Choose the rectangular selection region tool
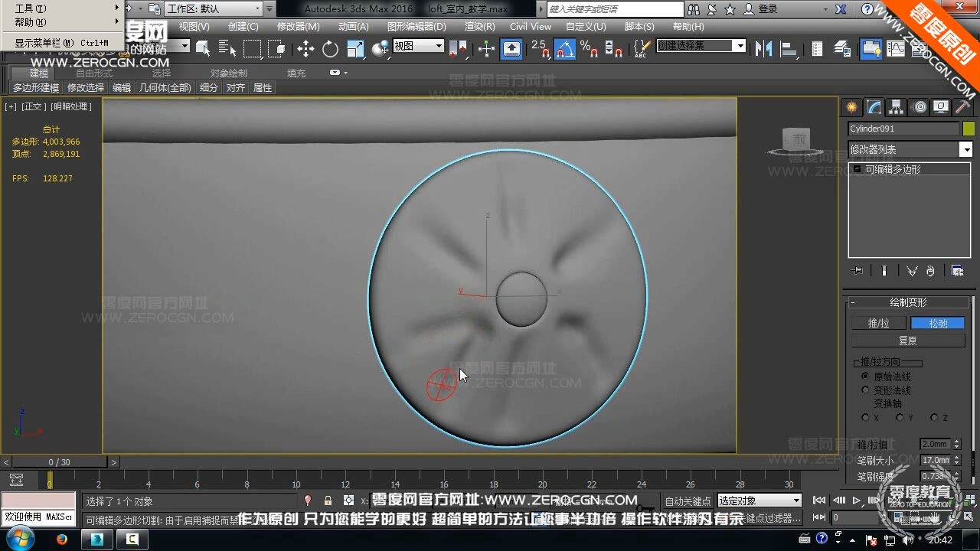This screenshot has height=551, width=980. (252, 49)
